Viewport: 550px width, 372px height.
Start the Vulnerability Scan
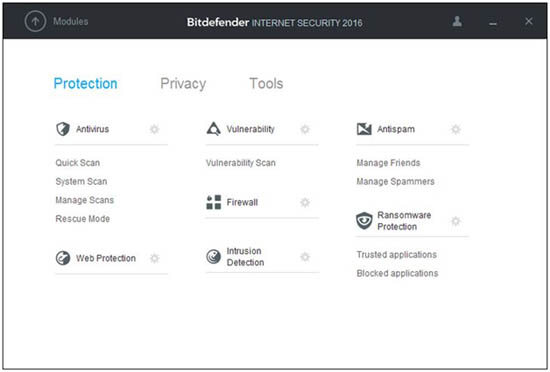(x=241, y=163)
